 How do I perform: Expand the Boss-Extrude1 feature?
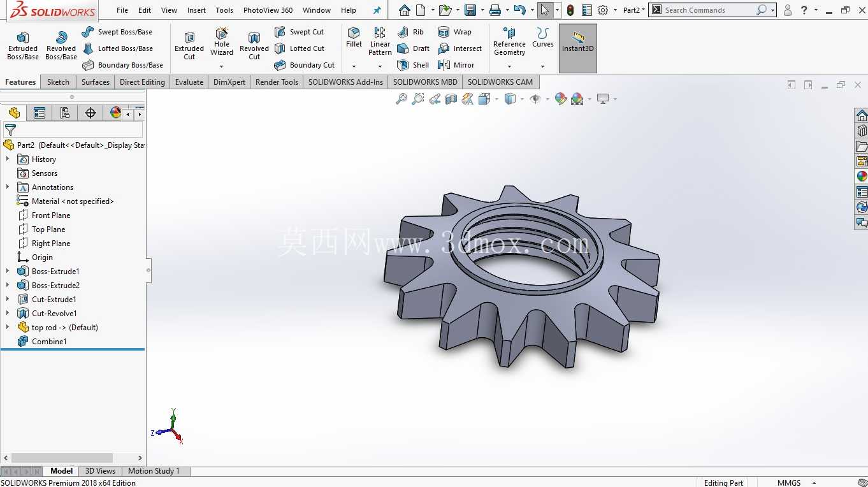coord(8,272)
